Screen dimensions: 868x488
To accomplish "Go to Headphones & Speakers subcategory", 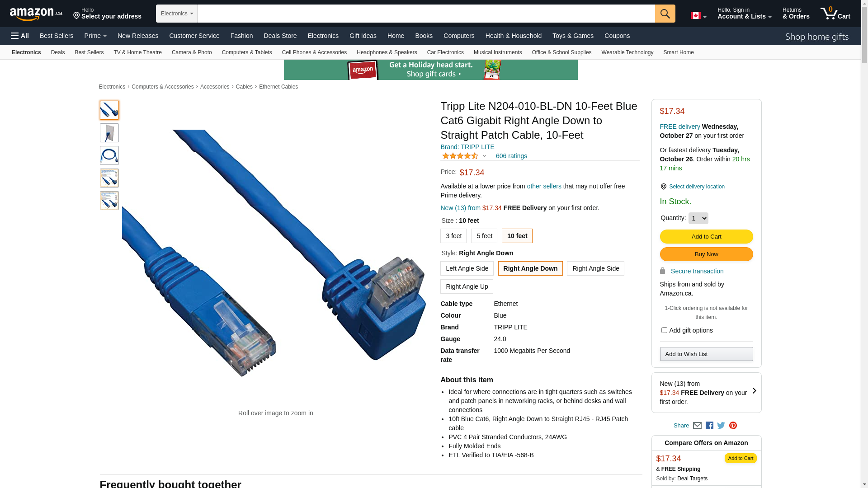I will (387, 52).
